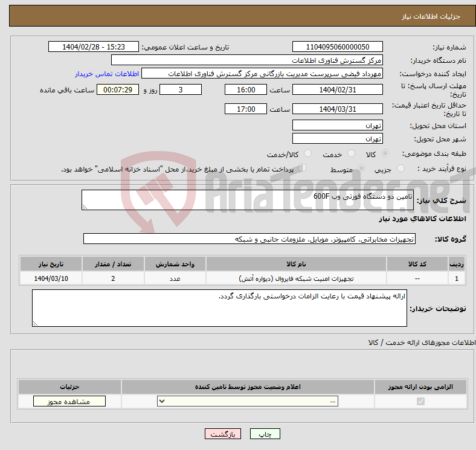Click the quantity cell showing 2

[x=113, y=278]
